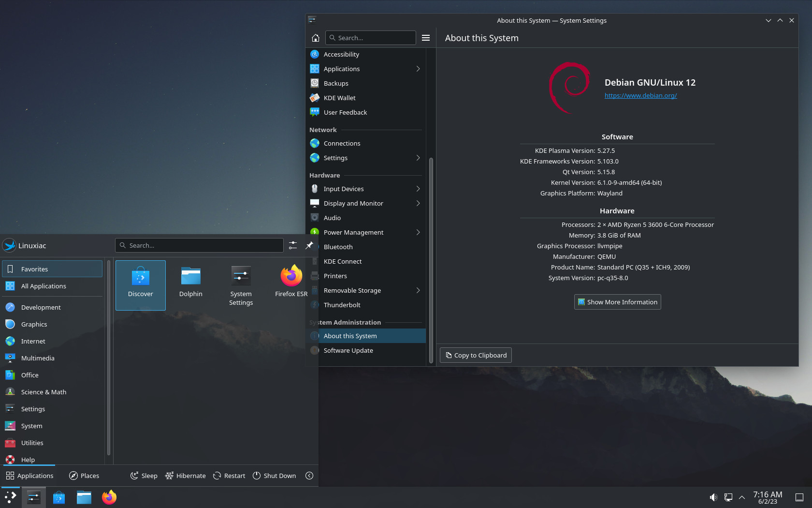812x508 pixels.
Task: Open Bluetooth settings
Action: coord(372,247)
